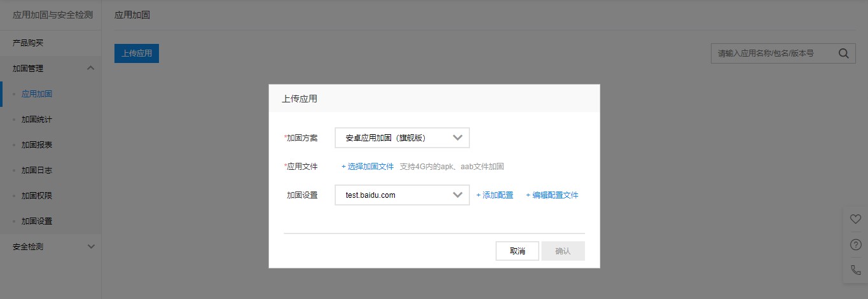
Task: Click 取消 to cancel upload
Action: 518,251
